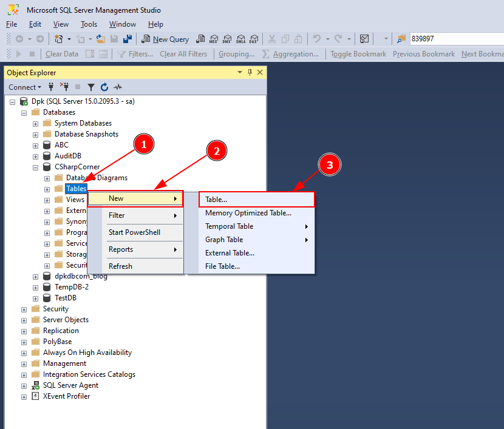The width and height of the screenshot is (504, 429).
Task: Click the New Query toolbar icon
Action: 165,39
